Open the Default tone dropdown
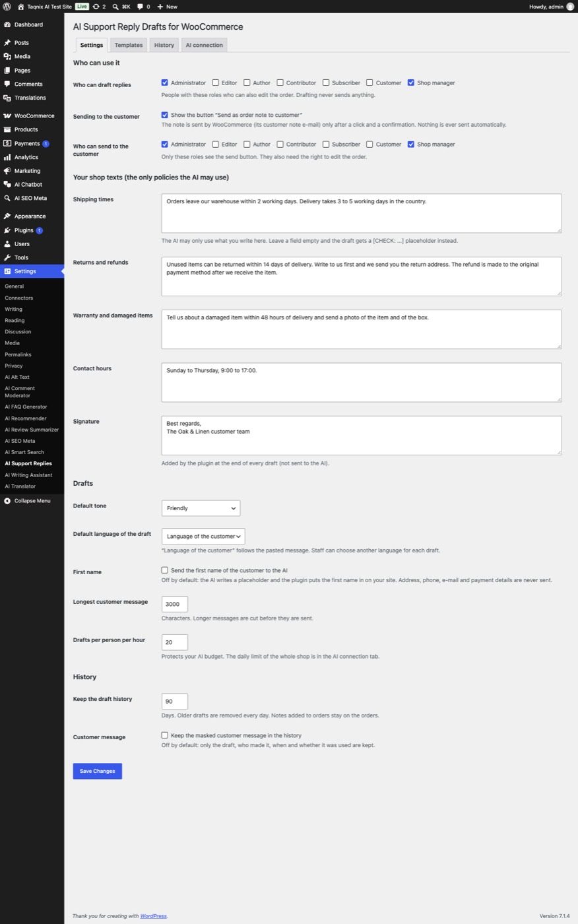This screenshot has width=578, height=924. point(201,508)
